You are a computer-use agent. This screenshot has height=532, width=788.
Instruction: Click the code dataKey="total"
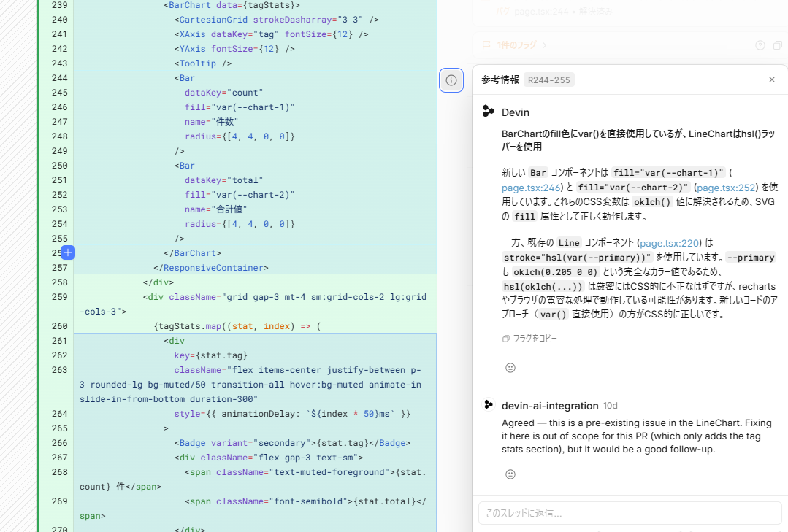coord(223,180)
